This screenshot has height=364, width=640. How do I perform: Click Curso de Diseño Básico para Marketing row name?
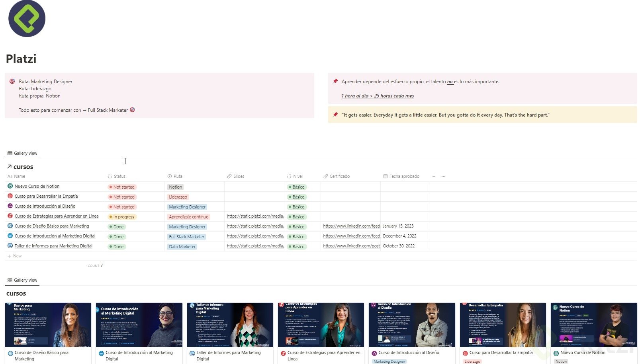(52, 226)
